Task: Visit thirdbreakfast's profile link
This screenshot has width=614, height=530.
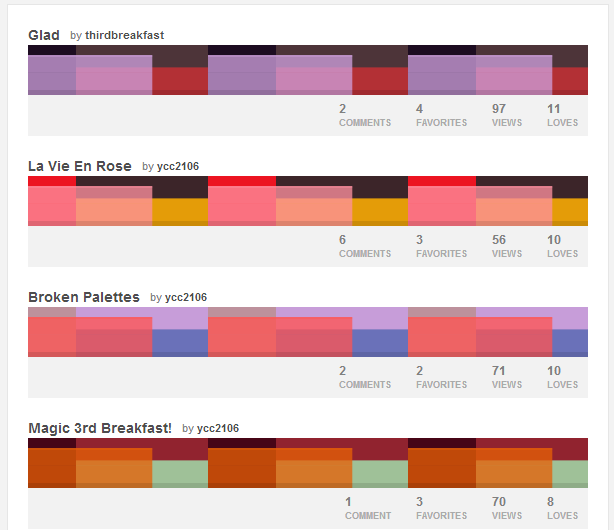Action: pyautogui.click(x=124, y=36)
